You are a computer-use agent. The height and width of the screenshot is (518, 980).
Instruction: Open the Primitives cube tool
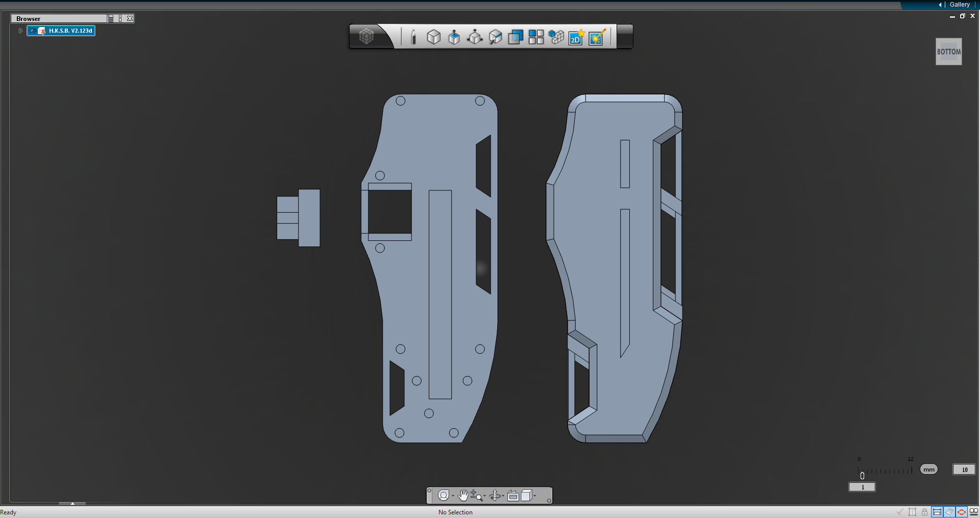point(434,37)
